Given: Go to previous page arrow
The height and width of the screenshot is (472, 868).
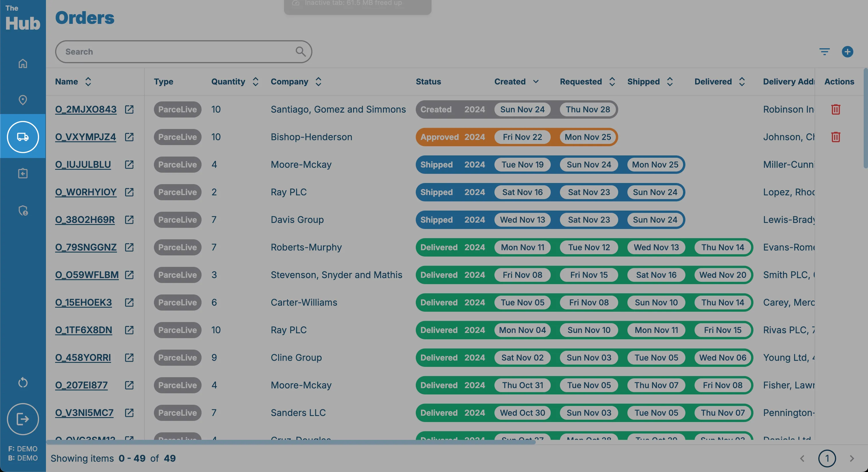Looking at the screenshot, I should coord(802,458).
